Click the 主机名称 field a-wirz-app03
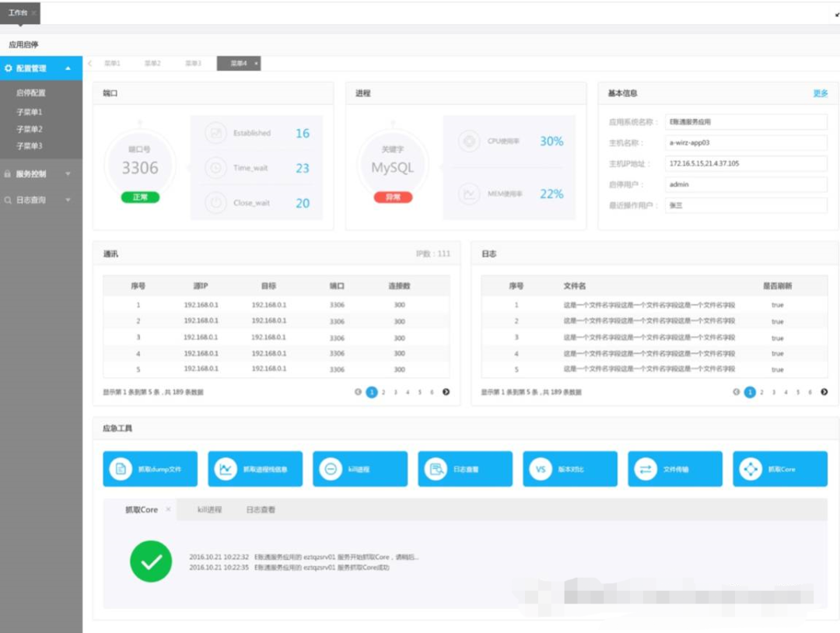The width and height of the screenshot is (840, 633). (x=746, y=142)
